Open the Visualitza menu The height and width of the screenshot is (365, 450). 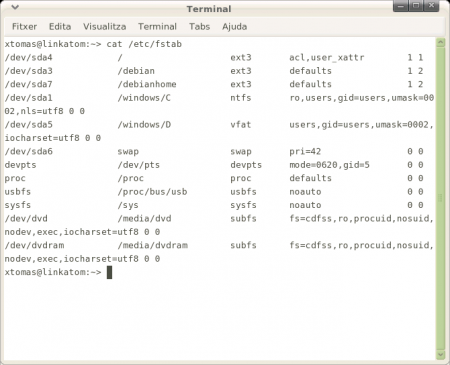(x=105, y=26)
